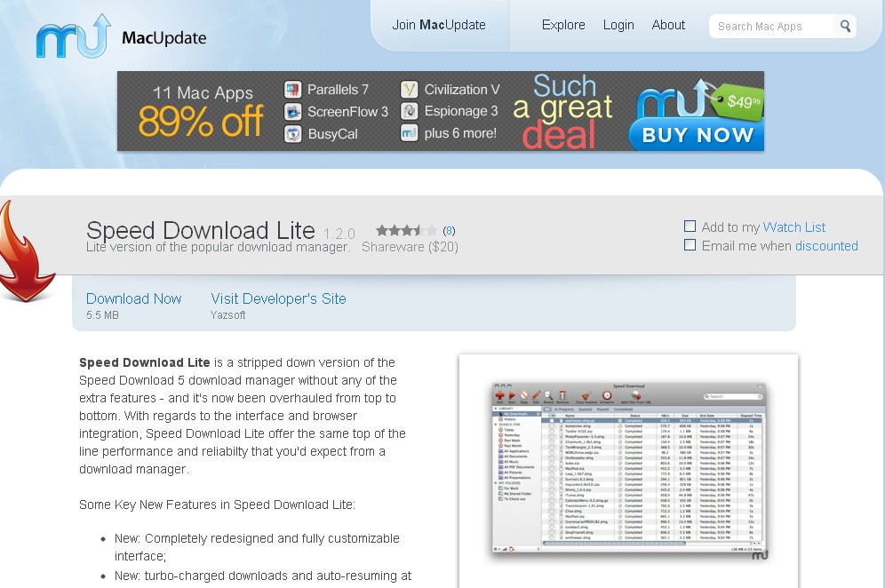Click 'Some Key New Features in Speed Download Lite:' text
Image resolution: width=885 pixels, height=588 pixels.
218,505
